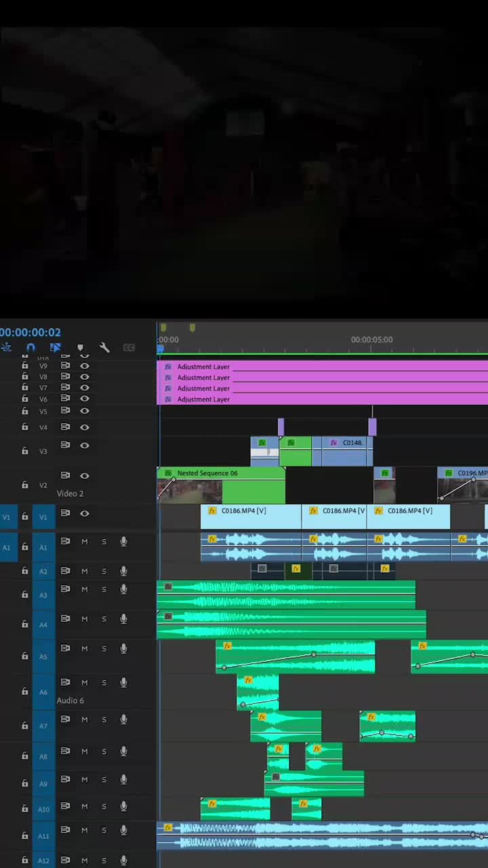Viewport: 488px width, 868px height.
Task: Toggle A11 track targeting button
Action: point(43,836)
